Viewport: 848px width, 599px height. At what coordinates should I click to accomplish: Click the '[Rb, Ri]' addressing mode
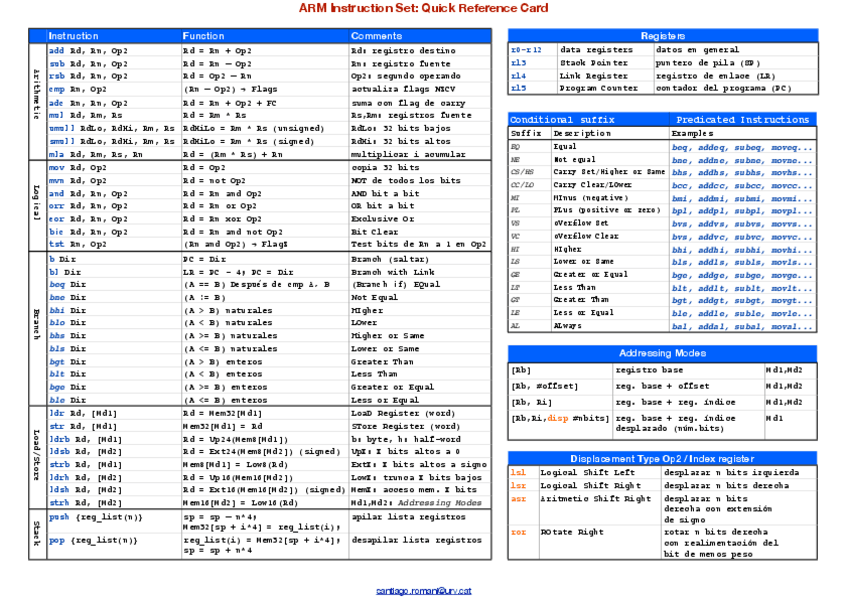(x=531, y=403)
